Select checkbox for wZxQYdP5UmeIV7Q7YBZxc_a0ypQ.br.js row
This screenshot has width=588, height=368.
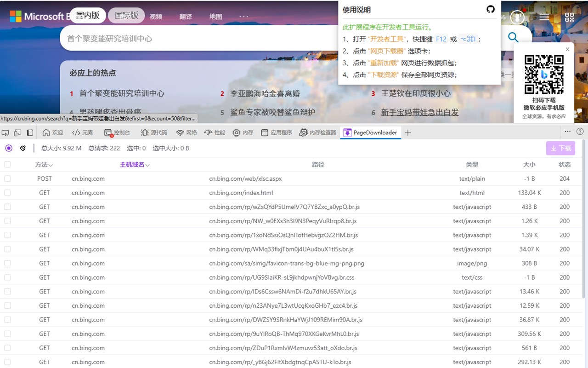pos(7,207)
